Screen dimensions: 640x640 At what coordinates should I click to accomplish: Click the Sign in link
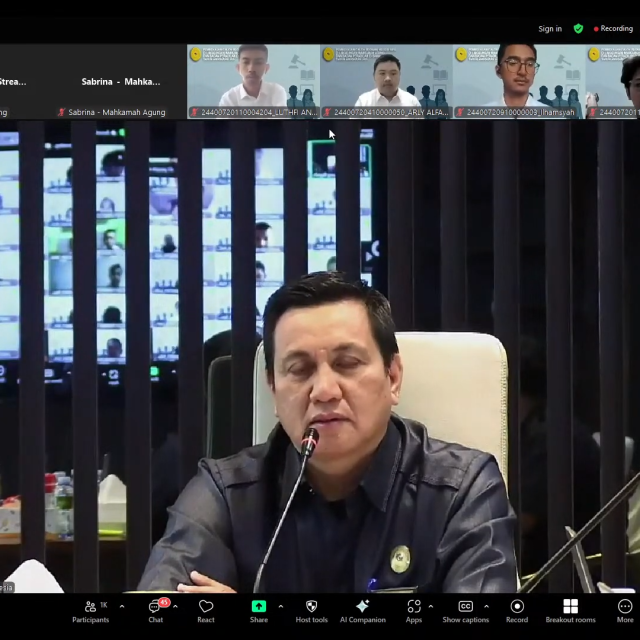(x=550, y=29)
